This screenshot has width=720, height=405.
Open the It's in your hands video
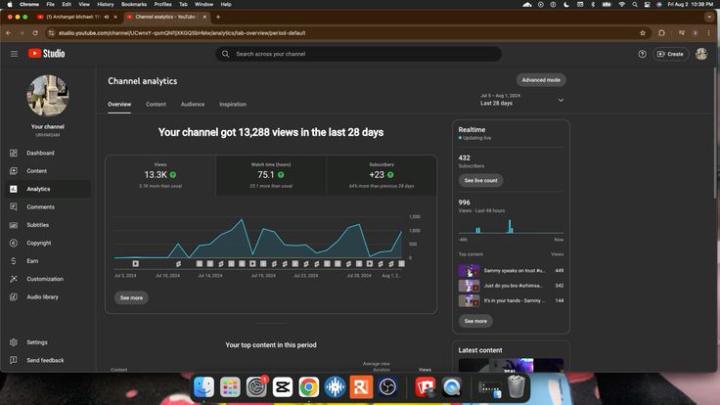pyautogui.click(x=511, y=301)
